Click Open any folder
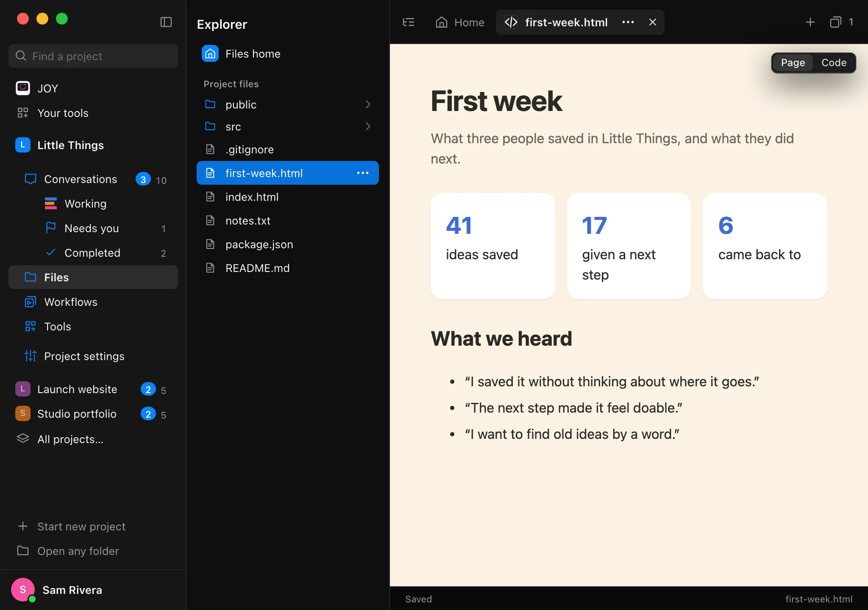 click(93, 551)
